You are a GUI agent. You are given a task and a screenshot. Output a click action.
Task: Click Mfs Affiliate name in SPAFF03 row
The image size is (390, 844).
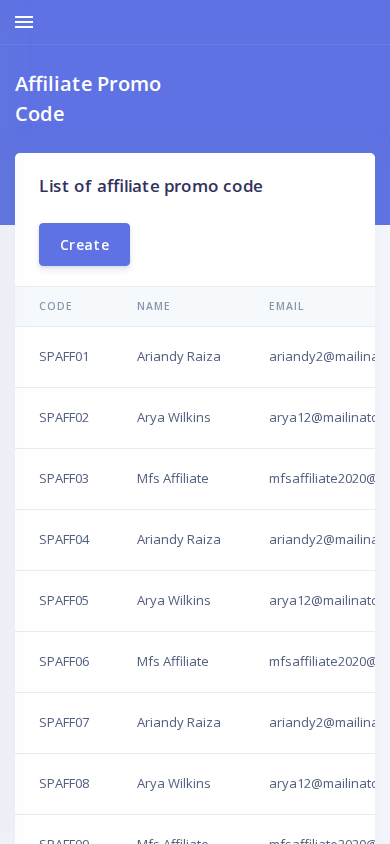click(x=172, y=478)
